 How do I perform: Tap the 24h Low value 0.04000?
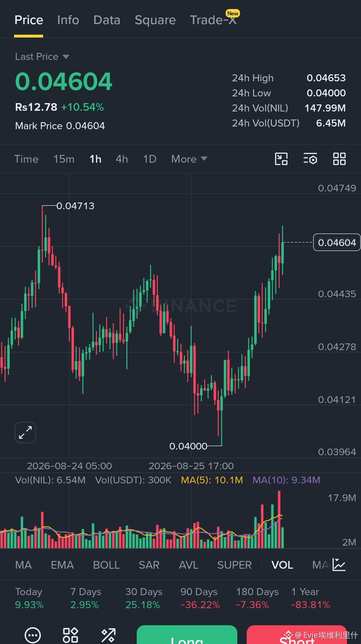(326, 93)
